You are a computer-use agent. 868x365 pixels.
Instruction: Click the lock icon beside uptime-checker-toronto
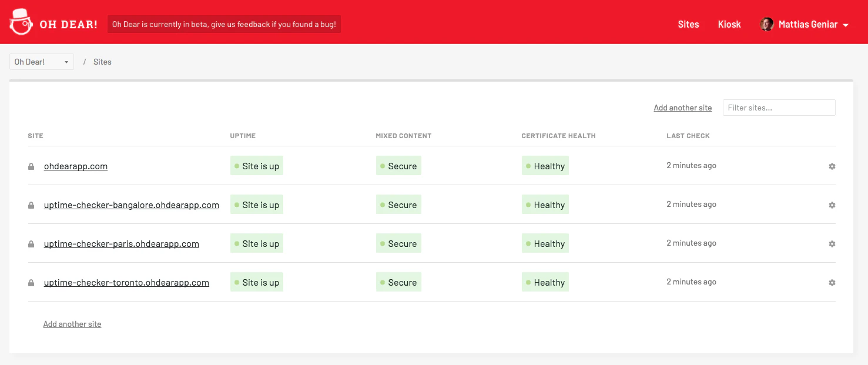tap(31, 283)
